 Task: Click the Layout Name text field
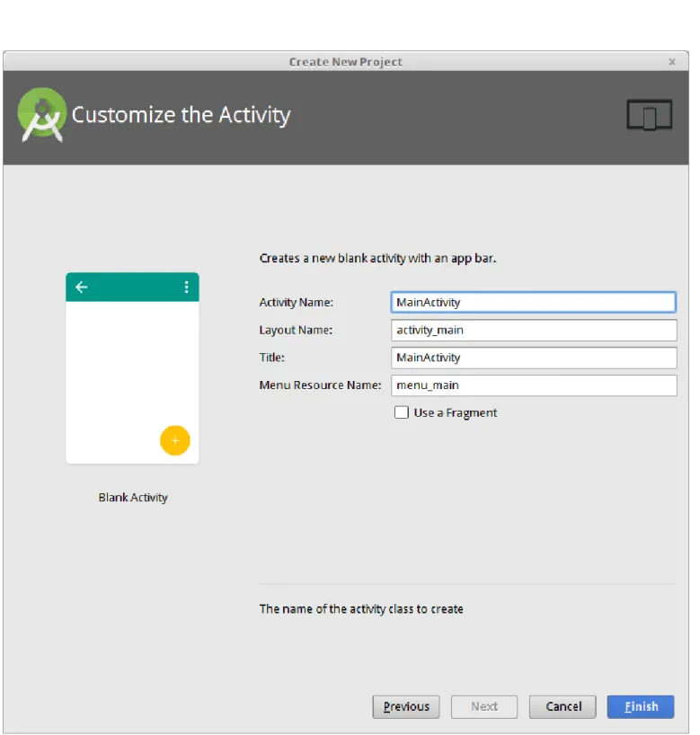coord(534,330)
